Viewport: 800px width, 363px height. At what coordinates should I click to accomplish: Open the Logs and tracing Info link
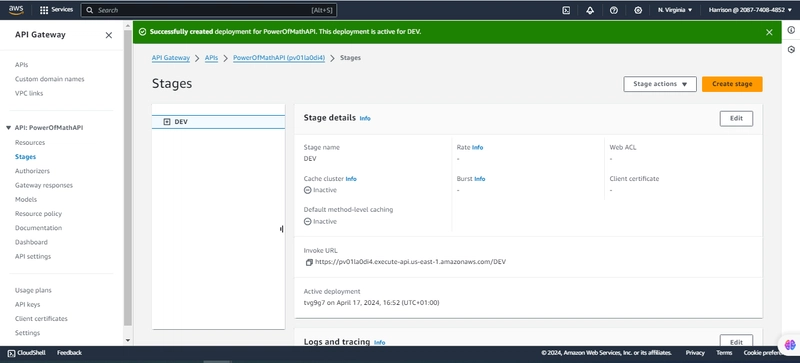click(380, 343)
